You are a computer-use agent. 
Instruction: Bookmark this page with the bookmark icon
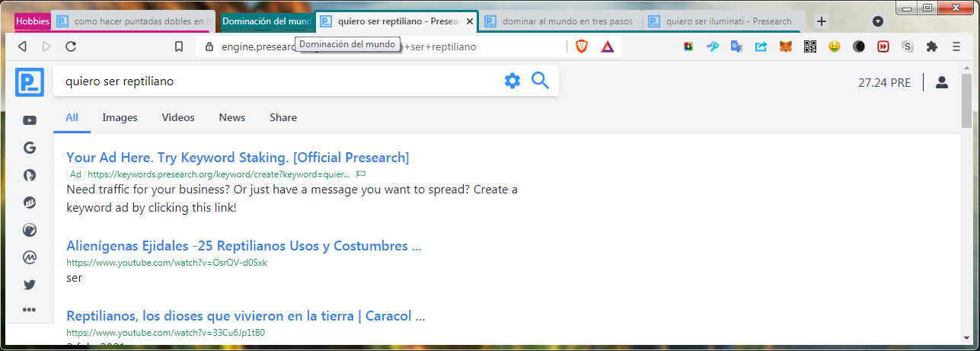[179, 46]
